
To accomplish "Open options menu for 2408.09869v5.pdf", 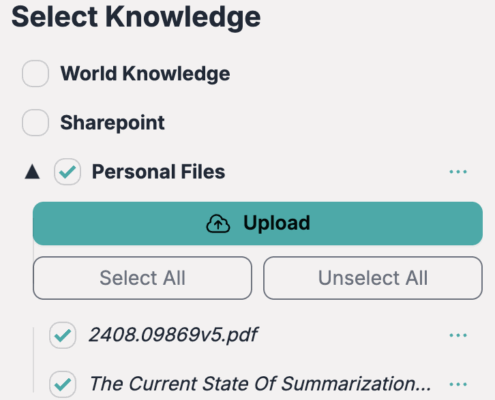I will 458,335.
